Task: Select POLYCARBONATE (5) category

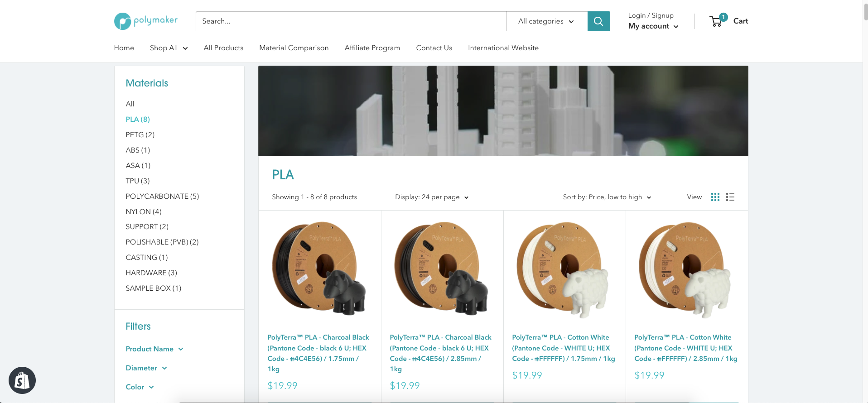Action: (x=163, y=197)
